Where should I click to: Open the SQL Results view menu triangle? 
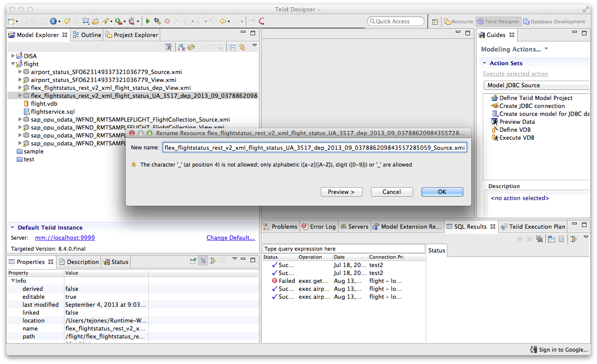pos(586,237)
